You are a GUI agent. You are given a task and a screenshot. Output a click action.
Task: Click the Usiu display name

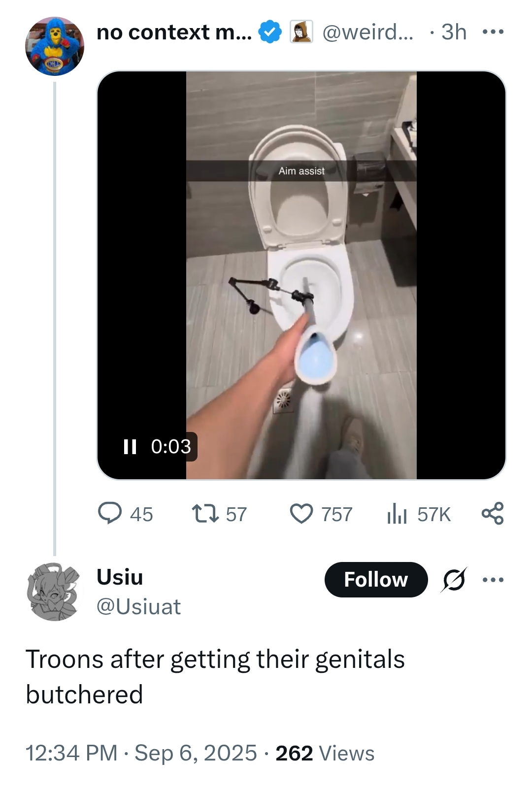coord(120,577)
